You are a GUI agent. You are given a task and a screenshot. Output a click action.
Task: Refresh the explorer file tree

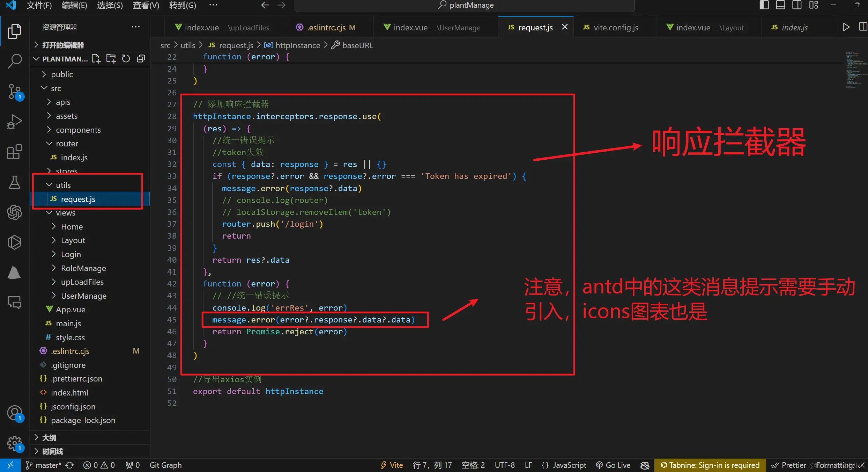pos(126,59)
